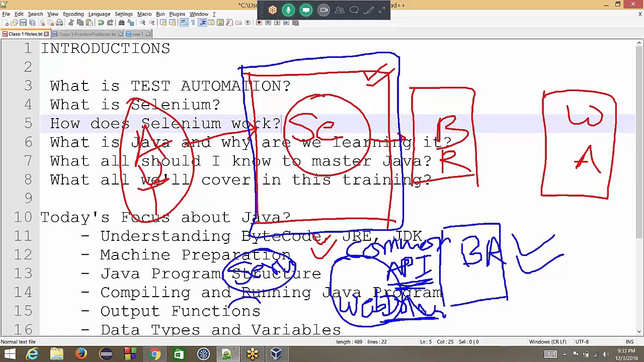Open attendees icon in the recorder overlay
The width and height of the screenshot is (644, 362).
point(340,10)
